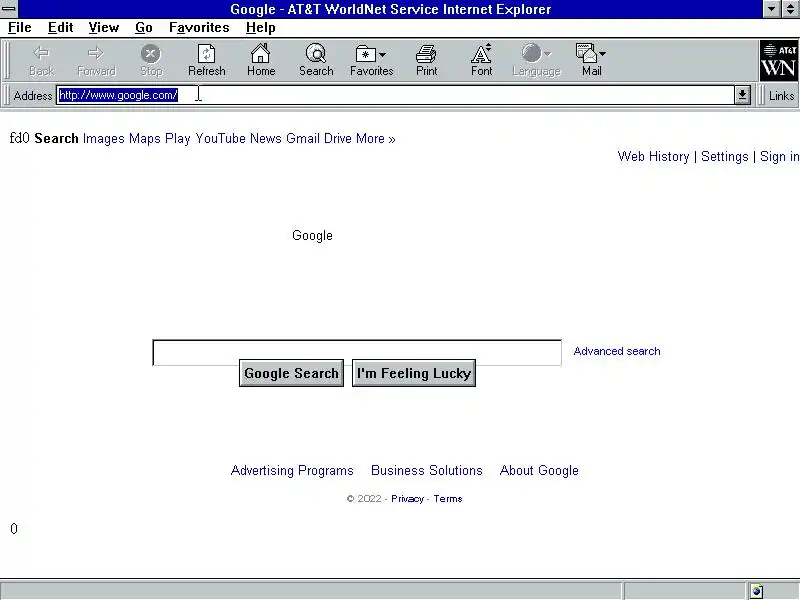The width and height of the screenshot is (800, 600).
Task: Open the File menu
Action: 20,28
